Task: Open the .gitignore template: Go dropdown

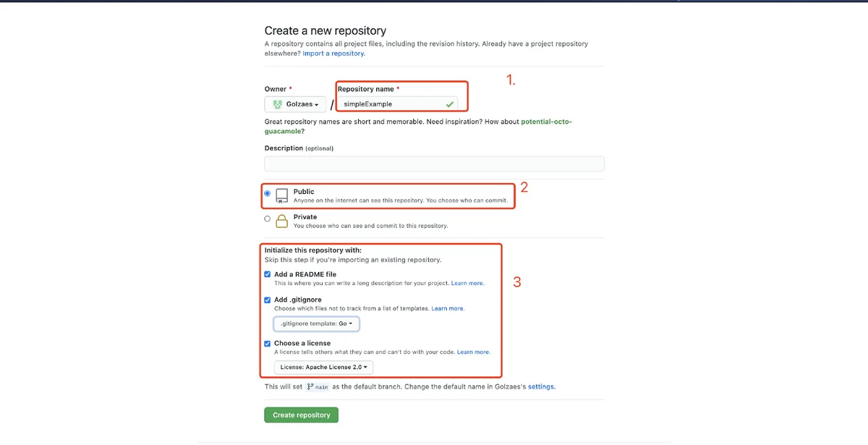Action: click(317, 323)
